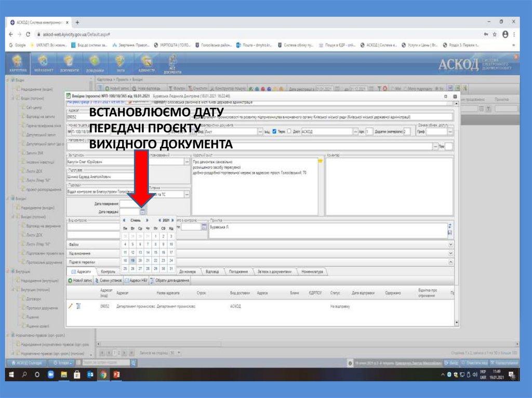Screen dimensions: 532x398
Task: Click Новий запис in addressees toolbar
Action: [x=80, y=281]
